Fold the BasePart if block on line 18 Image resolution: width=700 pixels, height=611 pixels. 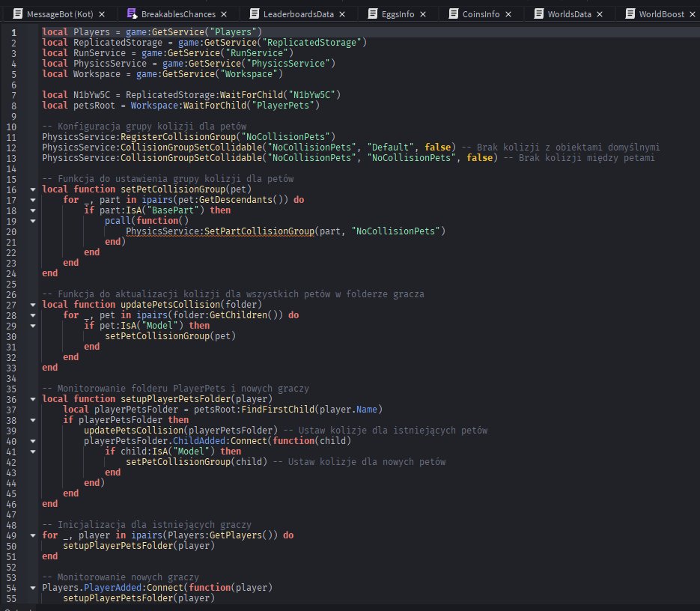(33, 210)
